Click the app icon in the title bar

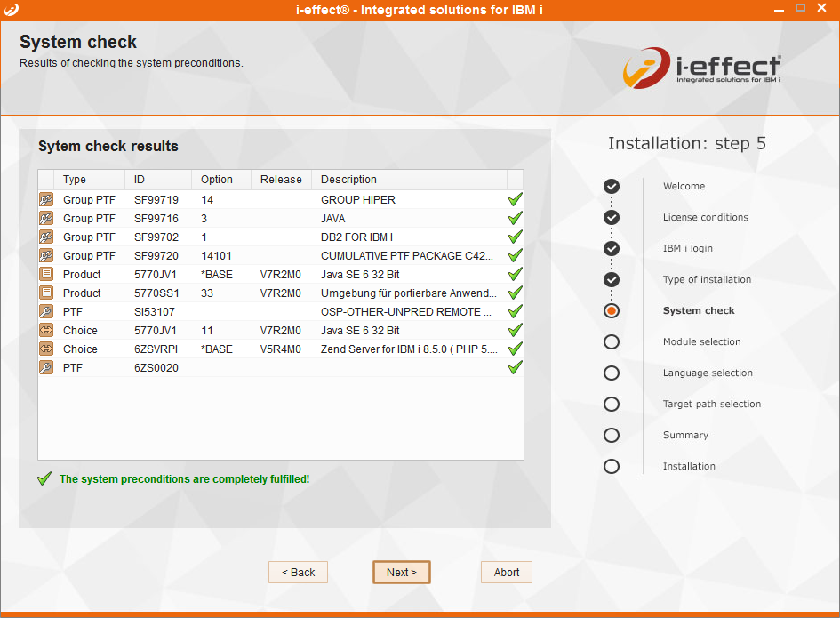point(11,8)
